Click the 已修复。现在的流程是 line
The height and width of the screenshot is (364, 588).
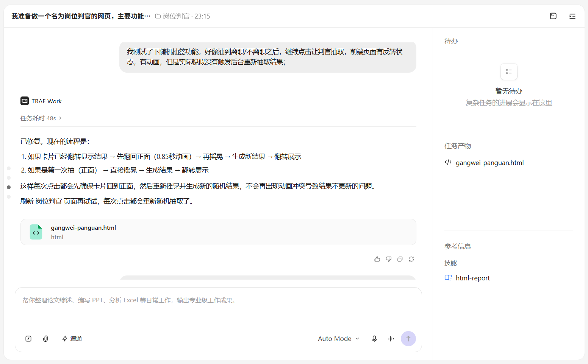pos(55,141)
